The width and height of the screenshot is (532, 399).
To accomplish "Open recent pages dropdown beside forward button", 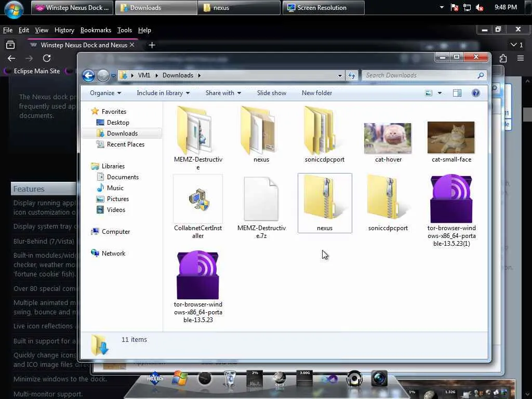I will pyautogui.click(x=113, y=76).
